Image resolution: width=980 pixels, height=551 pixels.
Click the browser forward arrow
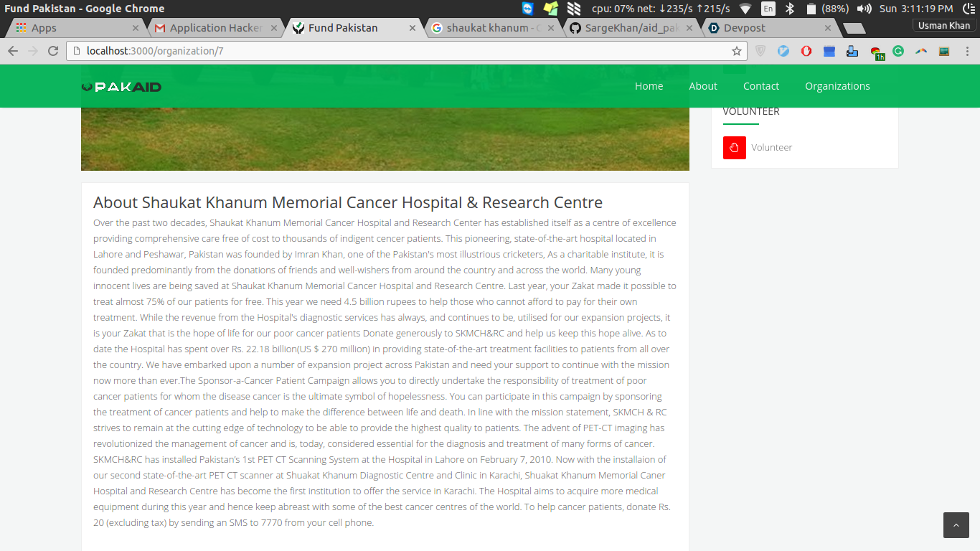32,51
